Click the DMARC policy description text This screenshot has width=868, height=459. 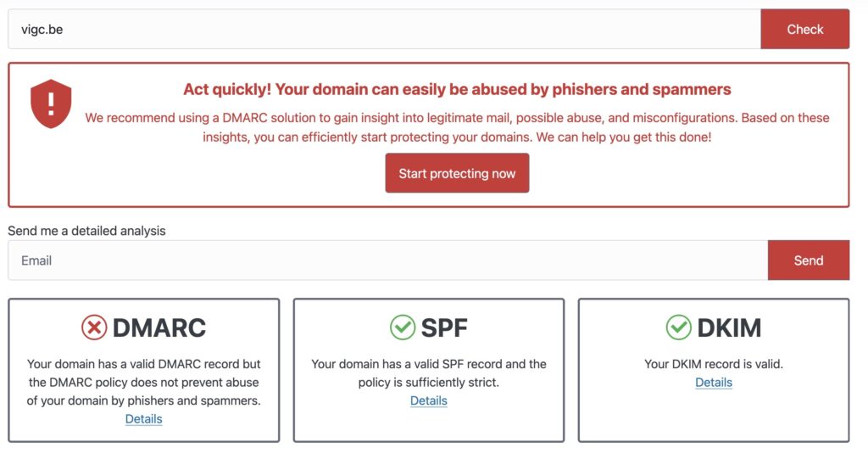point(143,382)
